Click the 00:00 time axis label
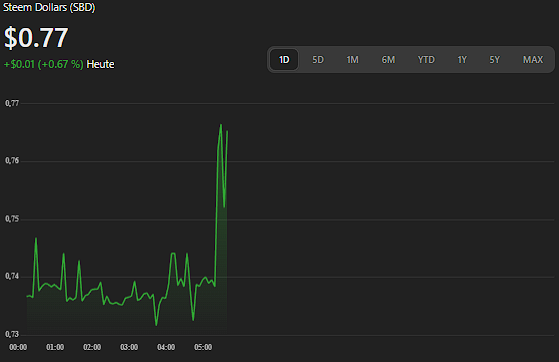 (18, 347)
